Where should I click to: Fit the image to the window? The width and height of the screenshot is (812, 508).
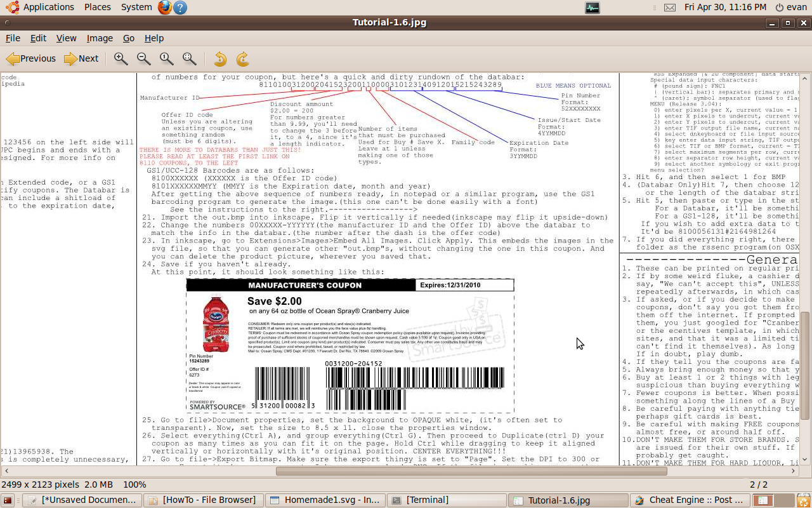[189, 58]
